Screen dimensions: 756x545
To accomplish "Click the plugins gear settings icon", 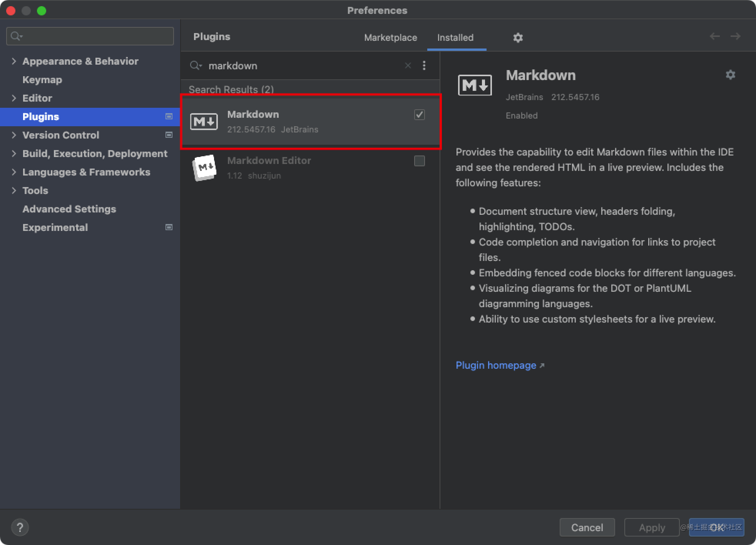I will (518, 38).
